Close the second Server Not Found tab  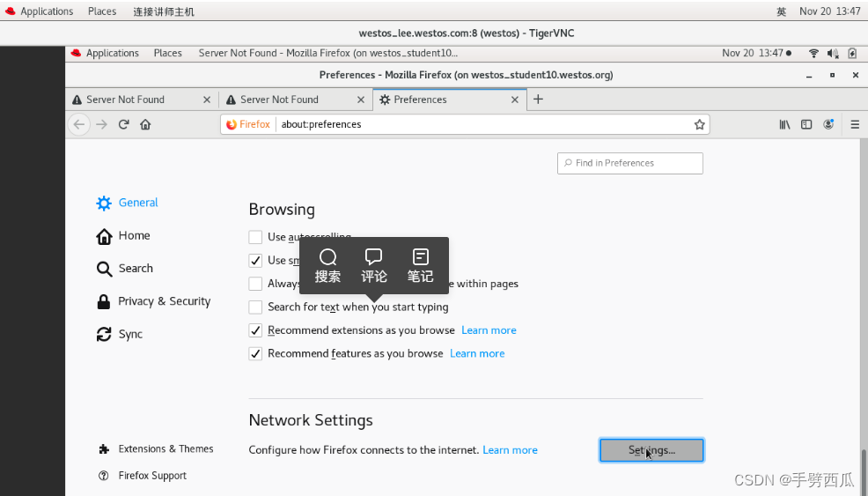click(x=361, y=100)
